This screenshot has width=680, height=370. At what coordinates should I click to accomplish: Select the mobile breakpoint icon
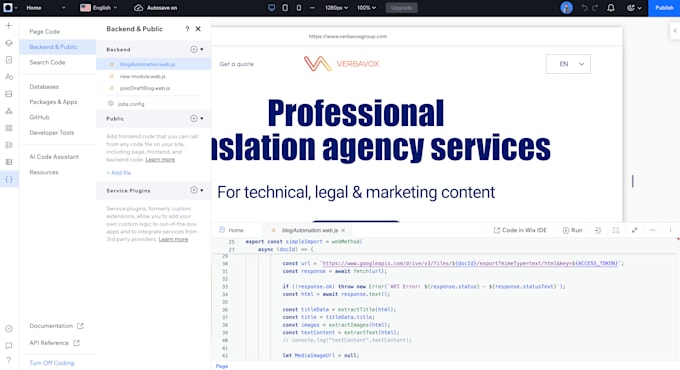pyautogui.click(x=299, y=8)
